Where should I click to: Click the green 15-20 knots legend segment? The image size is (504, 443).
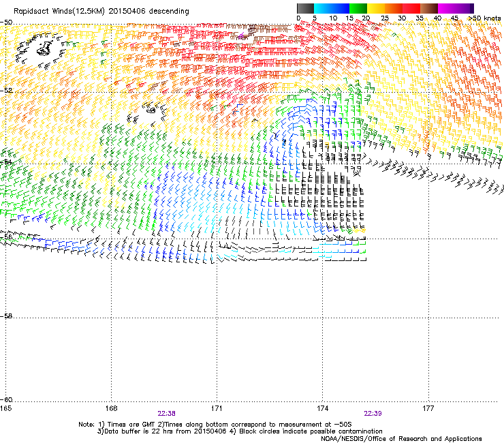pos(358,8)
